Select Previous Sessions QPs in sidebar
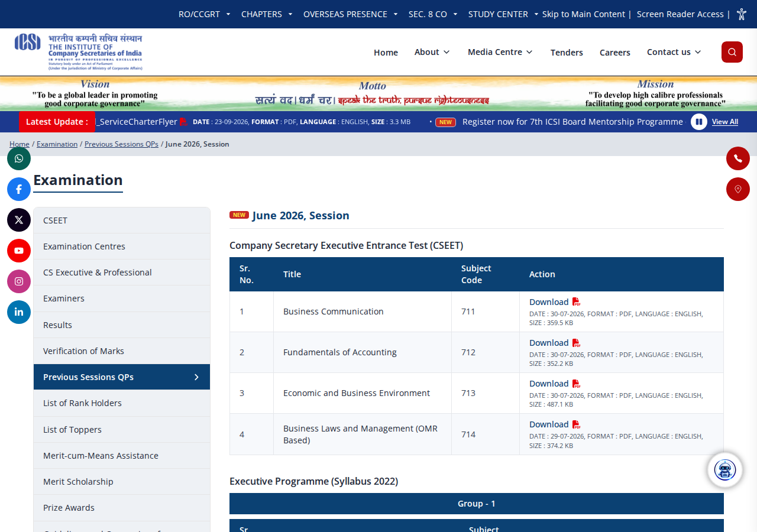The width and height of the screenshot is (757, 532). click(122, 377)
